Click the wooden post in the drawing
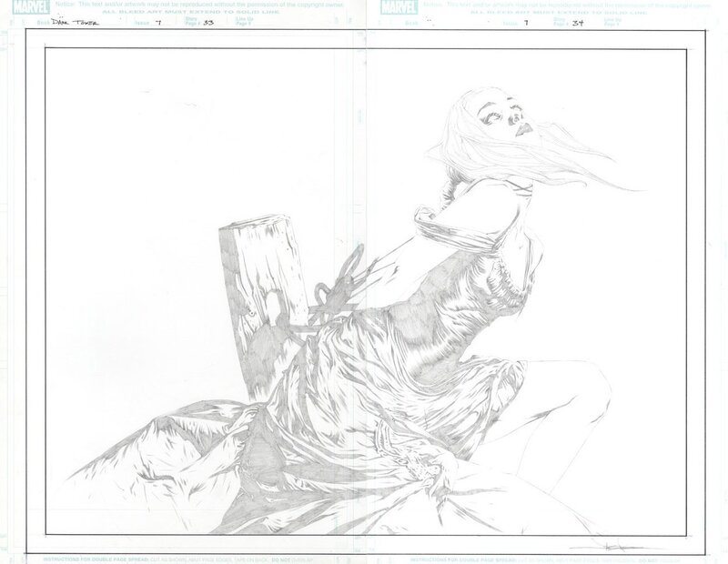Screen dimensions: 728x564 coord(263,307)
